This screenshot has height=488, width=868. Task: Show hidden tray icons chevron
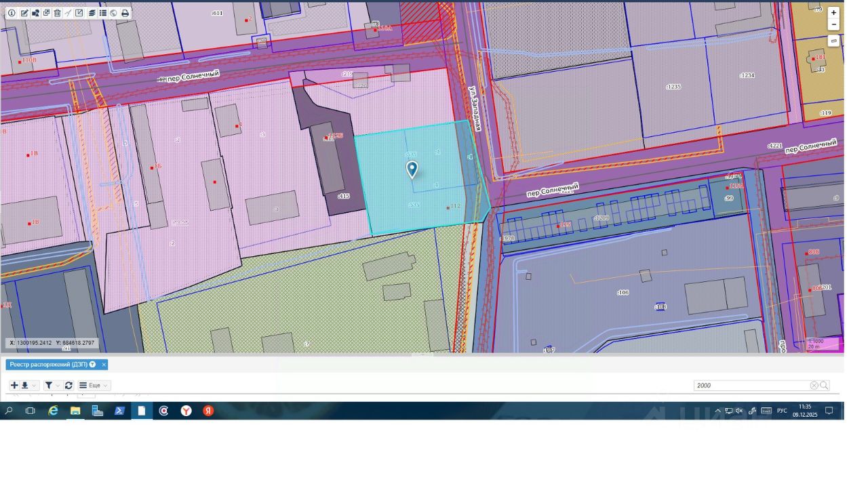(x=717, y=411)
